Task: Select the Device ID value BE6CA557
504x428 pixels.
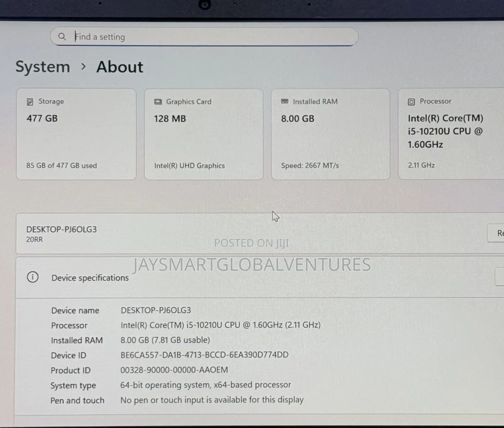Action: (x=204, y=355)
